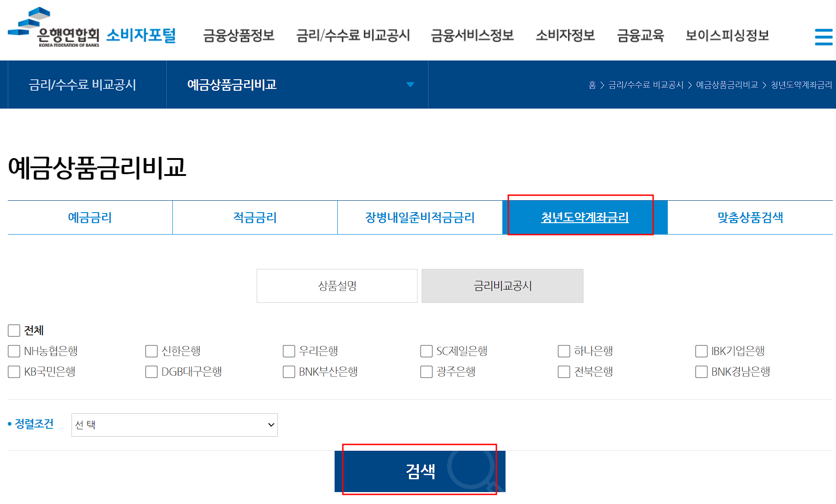Enable the BNK경남은행 checkbox
Screen dimensions: 836x504
(x=701, y=372)
